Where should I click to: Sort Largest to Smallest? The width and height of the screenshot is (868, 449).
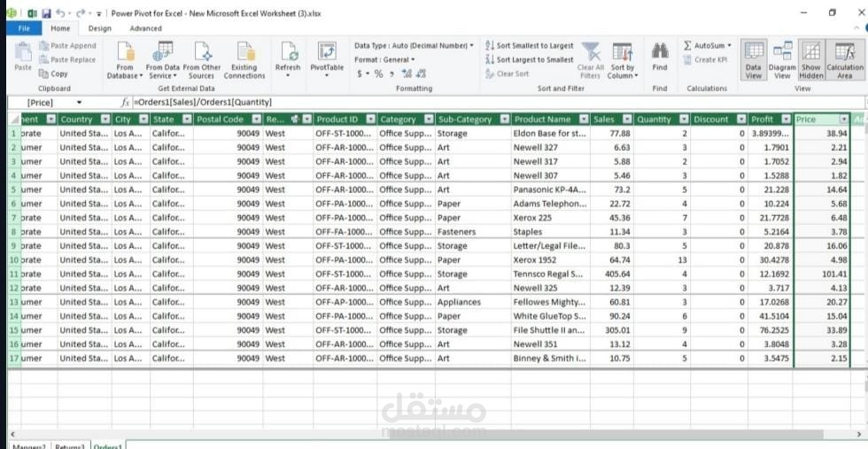pyautogui.click(x=530, y=60)
